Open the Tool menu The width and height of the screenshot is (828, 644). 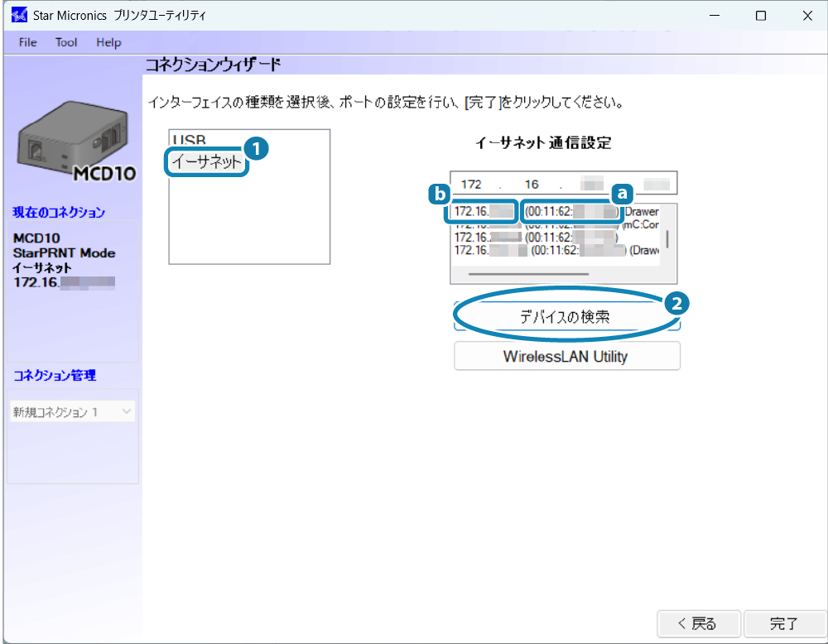coord(66,42)
